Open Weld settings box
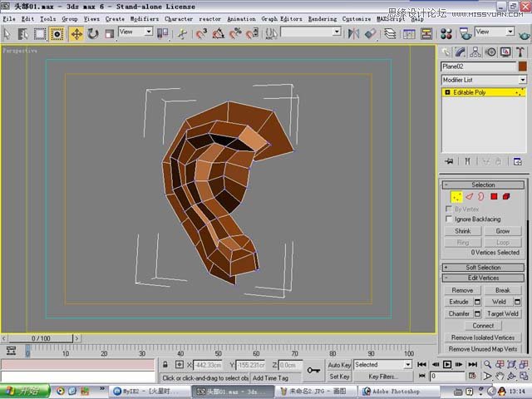Image resolution: width=532 pixels, height=399 pixels. coord(517,302)
